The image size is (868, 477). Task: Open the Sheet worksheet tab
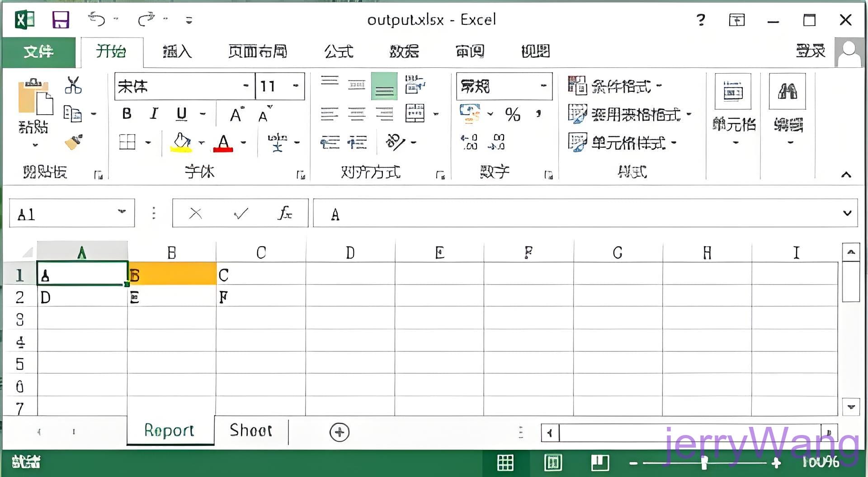tap(251, 430)
